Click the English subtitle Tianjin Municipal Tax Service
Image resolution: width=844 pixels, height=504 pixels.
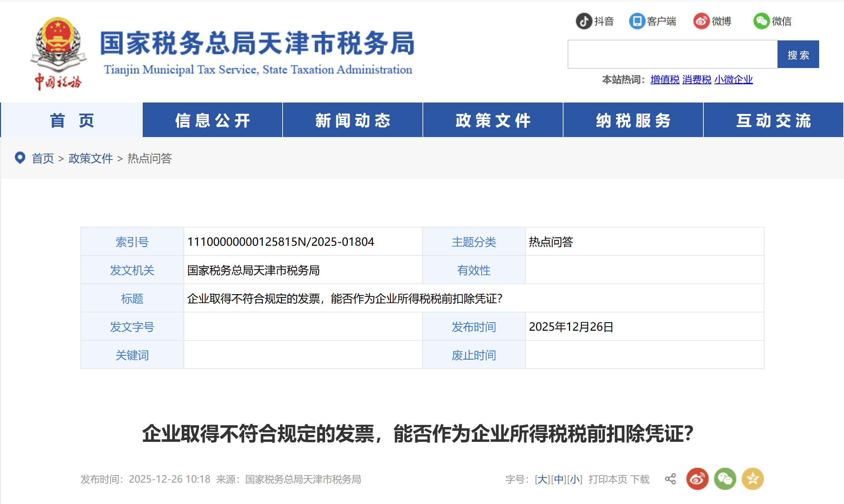(x=258, y=69)
